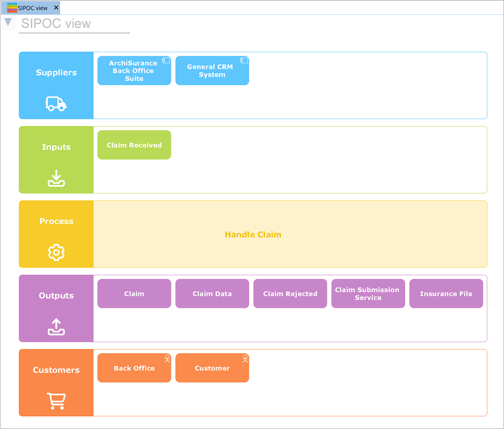
Task: Click the actor icon on Back Office
Action: (x=167, y=359)
